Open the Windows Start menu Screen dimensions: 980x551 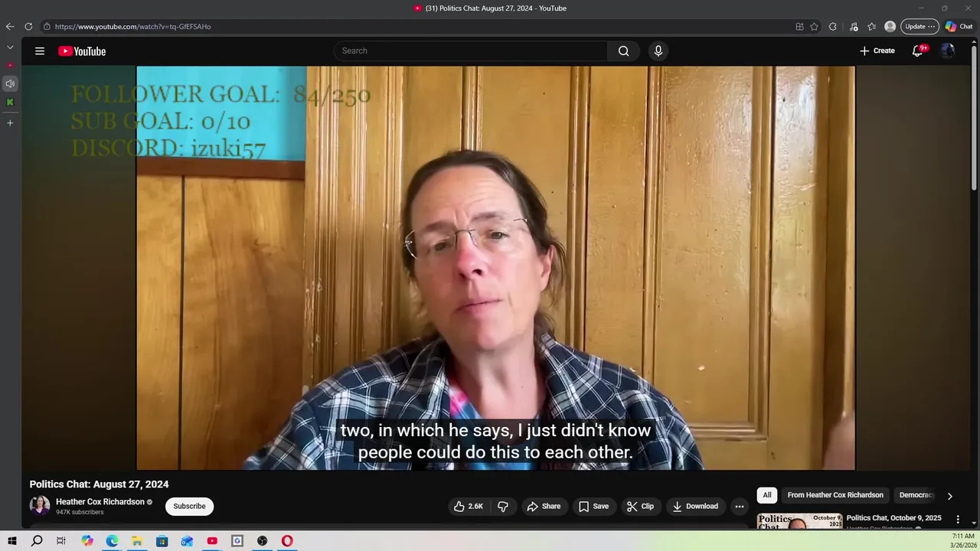pyautogui.click(x=12, y=541)
